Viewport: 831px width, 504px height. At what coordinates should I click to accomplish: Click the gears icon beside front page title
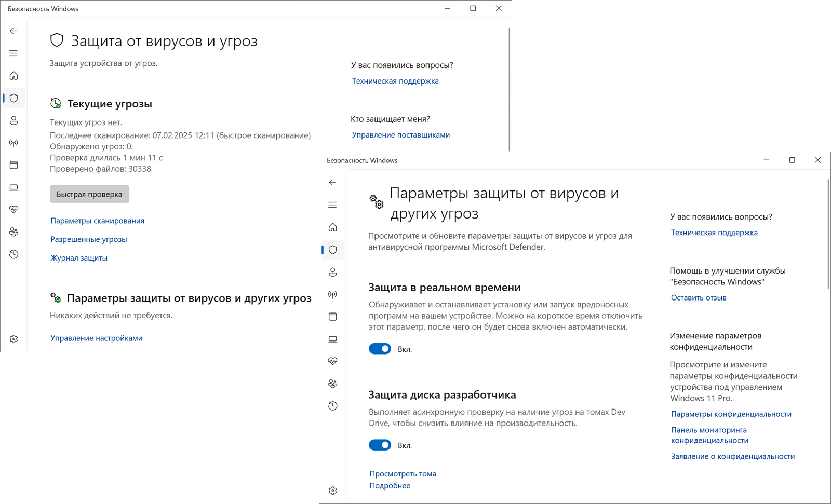pyautogui.click(x=377, y=202)
